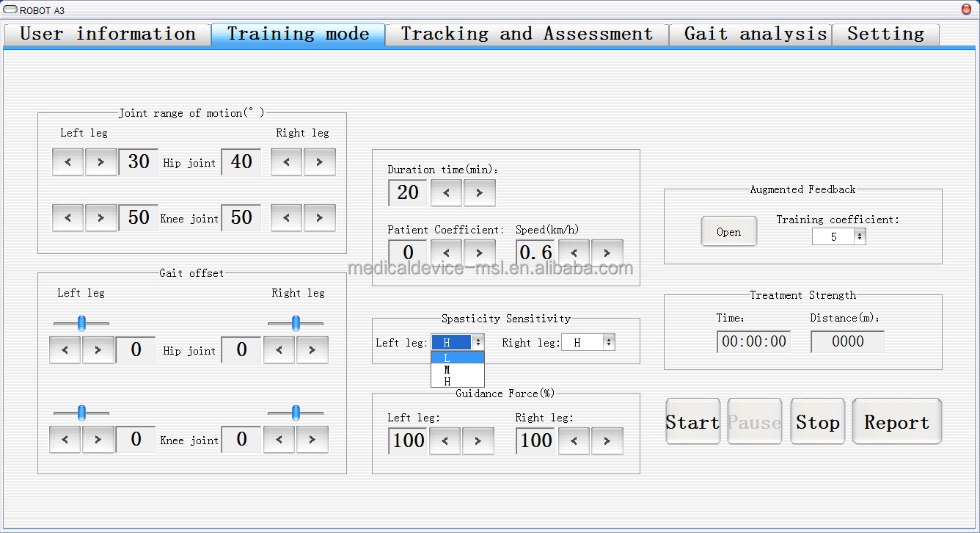Choose M option in spasticity dropdown list

[458, 370]
